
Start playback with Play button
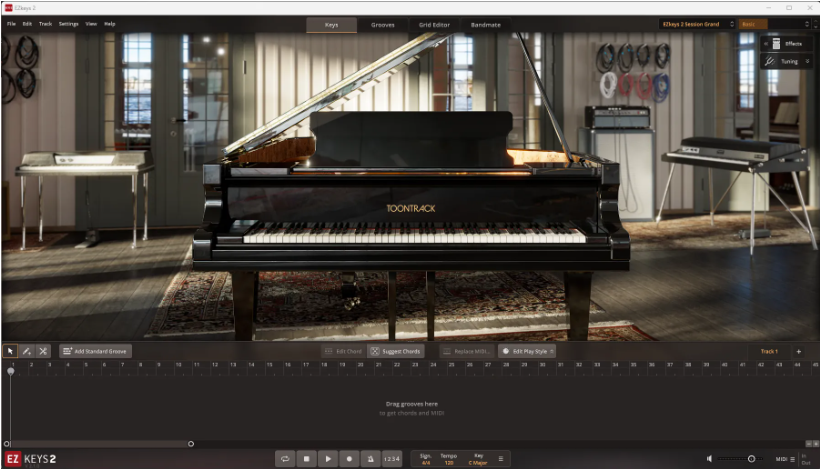328,459
